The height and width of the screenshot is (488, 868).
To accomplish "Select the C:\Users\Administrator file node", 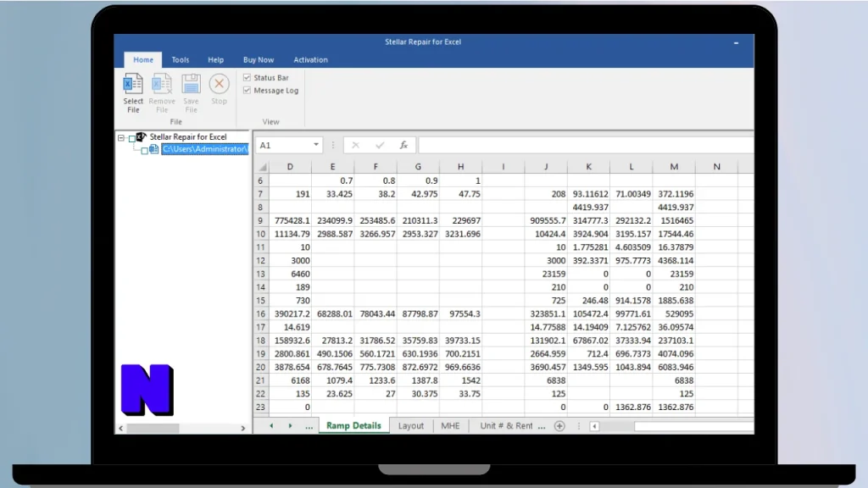I will [205, 149].
